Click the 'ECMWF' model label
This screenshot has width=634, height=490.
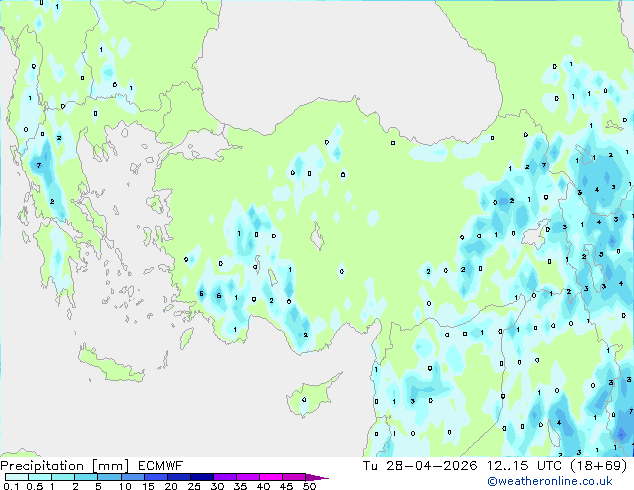coord(161,466)
